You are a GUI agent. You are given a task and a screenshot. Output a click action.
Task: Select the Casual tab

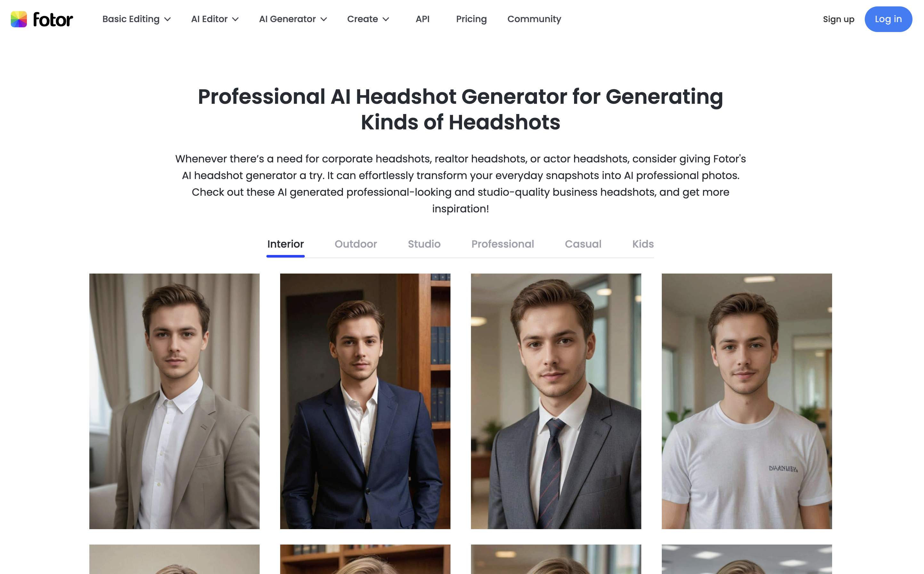(x=583, y=244)
